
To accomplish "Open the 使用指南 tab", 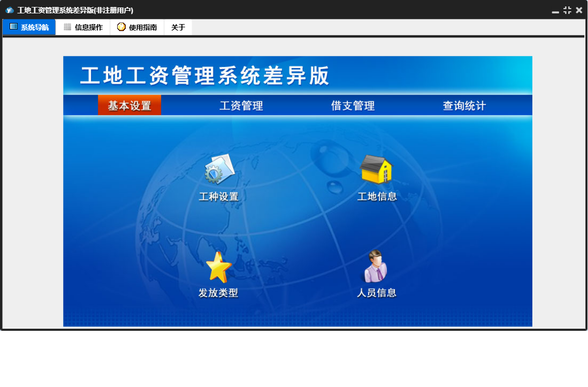I will click(137, 27).
